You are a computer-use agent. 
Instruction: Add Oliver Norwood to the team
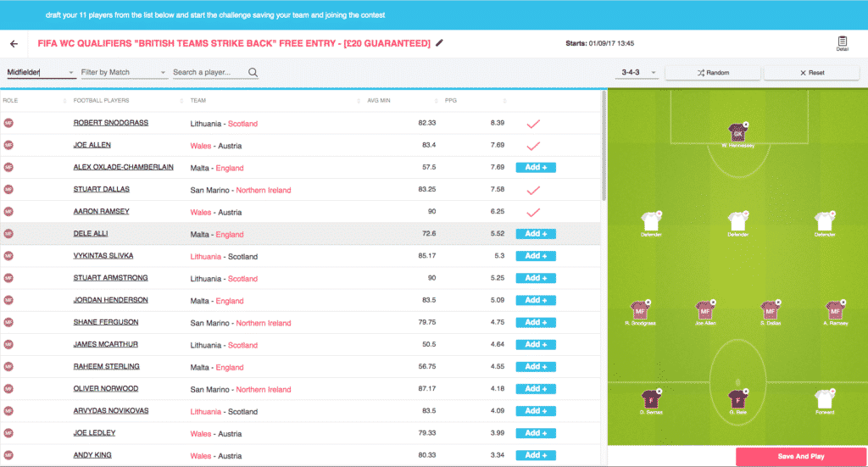(x=536, y=389)
